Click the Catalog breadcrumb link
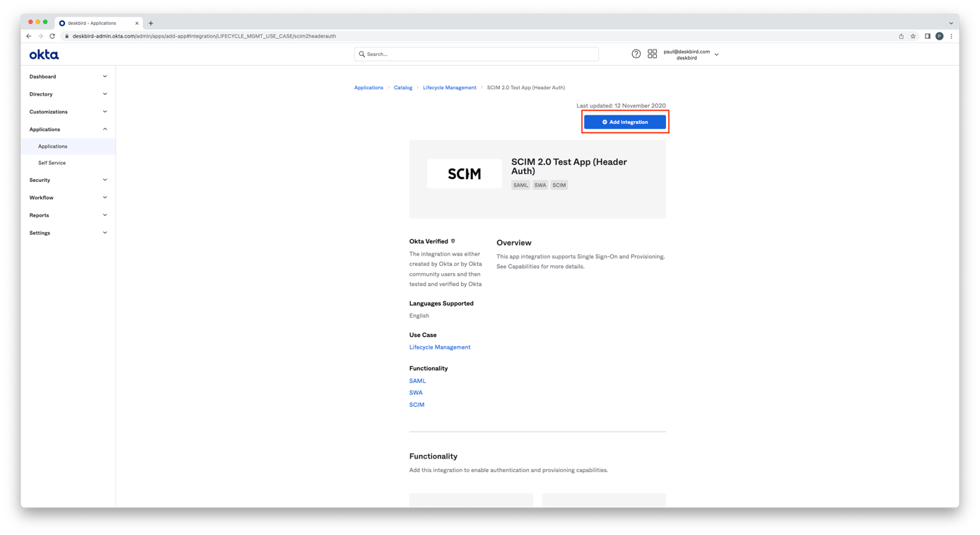The image size is (980, 535). [403, 88]
